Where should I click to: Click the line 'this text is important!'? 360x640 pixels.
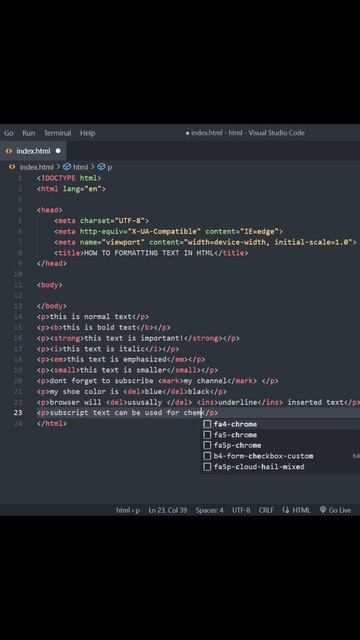point(138,338)
